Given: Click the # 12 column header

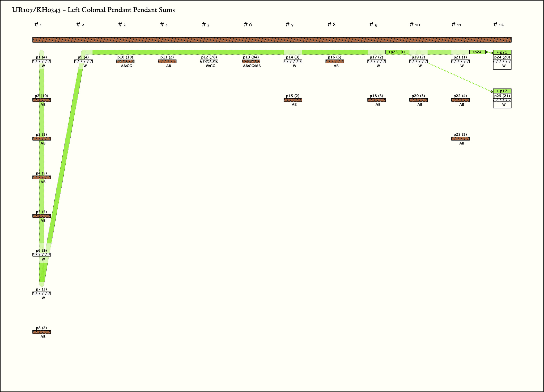Looking at the screenshot, I should coord(498,25).
